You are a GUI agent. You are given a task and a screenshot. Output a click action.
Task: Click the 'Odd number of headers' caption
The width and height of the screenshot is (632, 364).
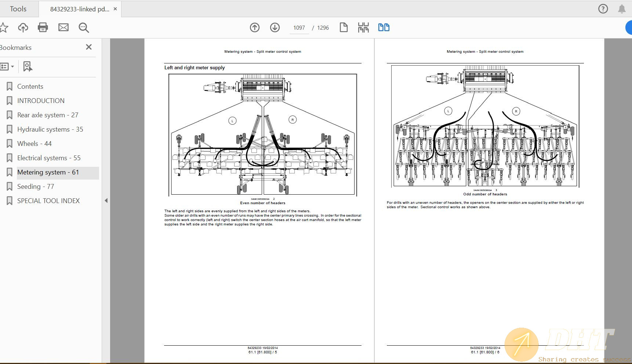click(x=485, y=194)
